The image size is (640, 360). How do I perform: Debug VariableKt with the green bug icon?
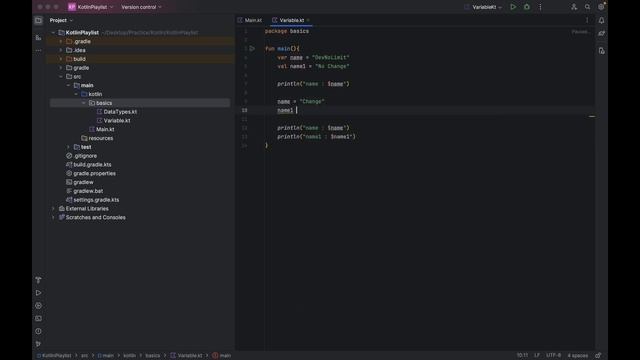527,7
